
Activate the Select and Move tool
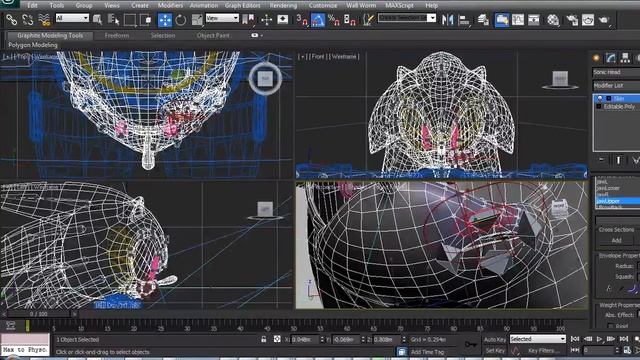tap(165, 20)
